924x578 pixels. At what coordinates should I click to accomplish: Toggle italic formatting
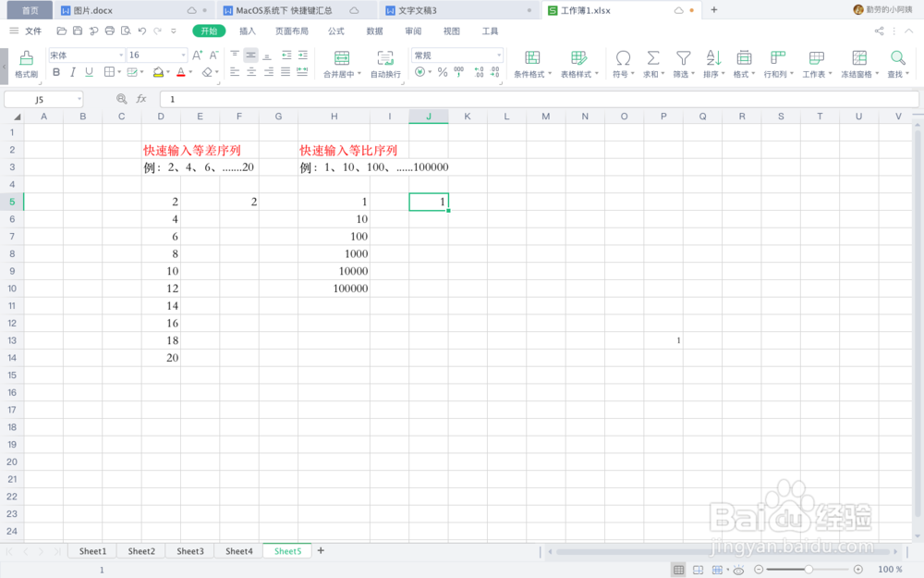click(72, 72)
